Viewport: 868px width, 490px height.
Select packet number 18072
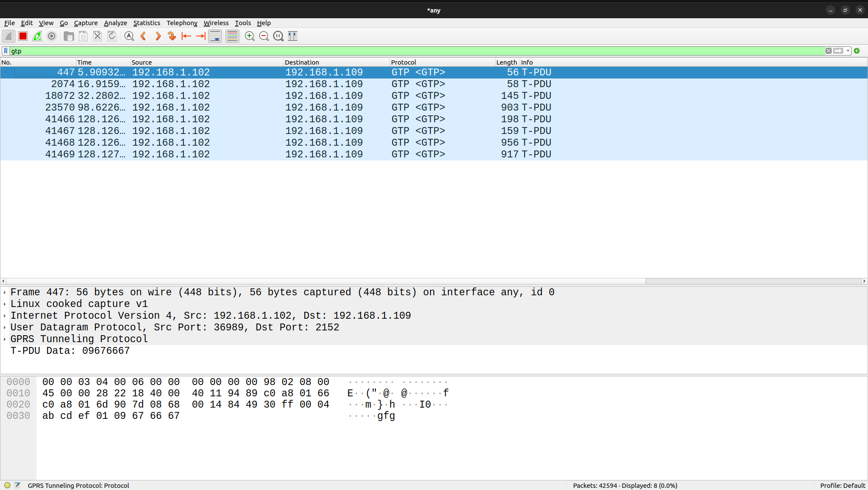[434, 96]
